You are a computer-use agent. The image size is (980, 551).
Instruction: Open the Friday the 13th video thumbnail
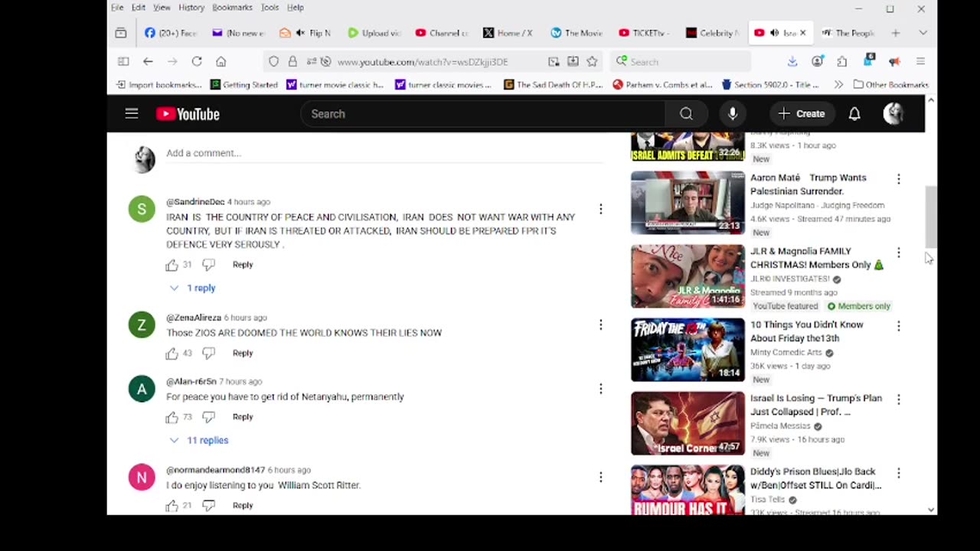tap(688, 350)
